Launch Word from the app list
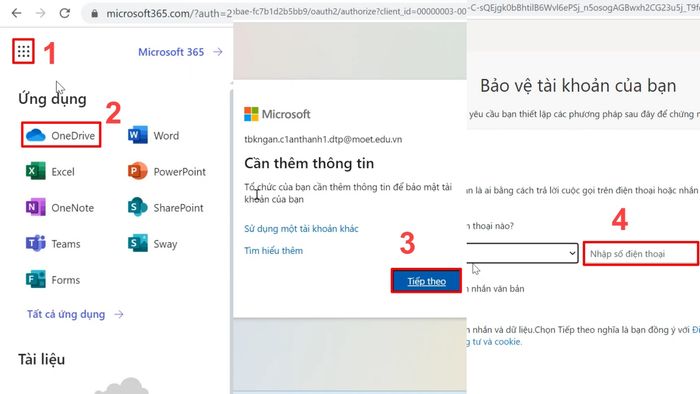 point(154,135)
